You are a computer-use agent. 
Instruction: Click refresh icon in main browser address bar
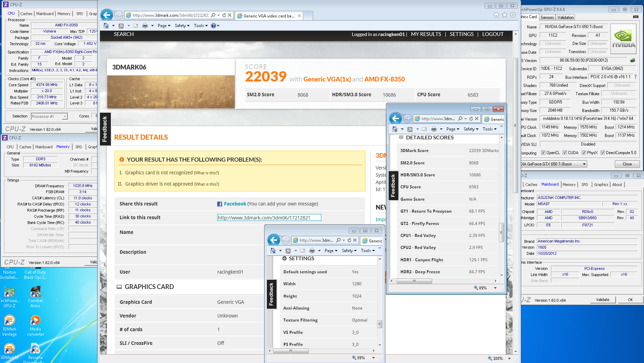224,15
